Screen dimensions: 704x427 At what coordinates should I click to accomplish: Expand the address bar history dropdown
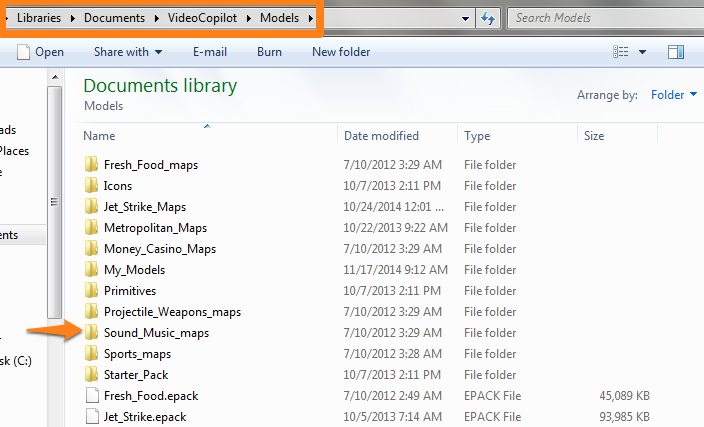pyautogui.click(x=466, y=18)
